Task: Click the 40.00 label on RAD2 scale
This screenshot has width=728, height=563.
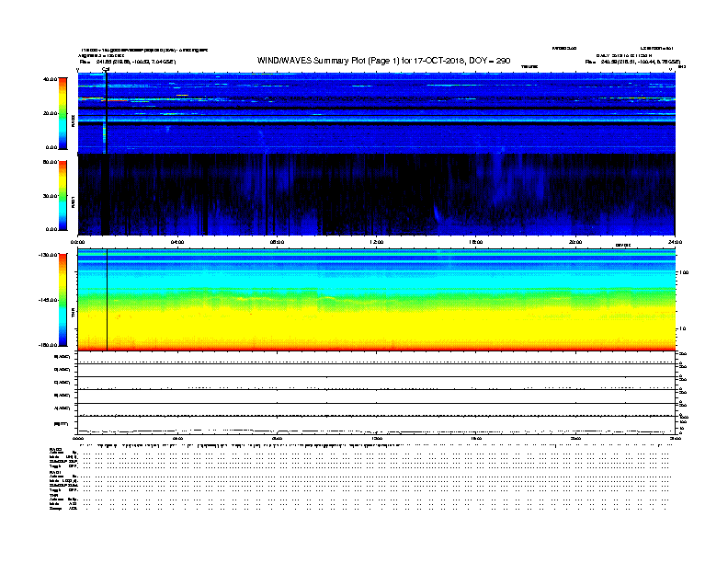Action: click(x=50, y=79)
